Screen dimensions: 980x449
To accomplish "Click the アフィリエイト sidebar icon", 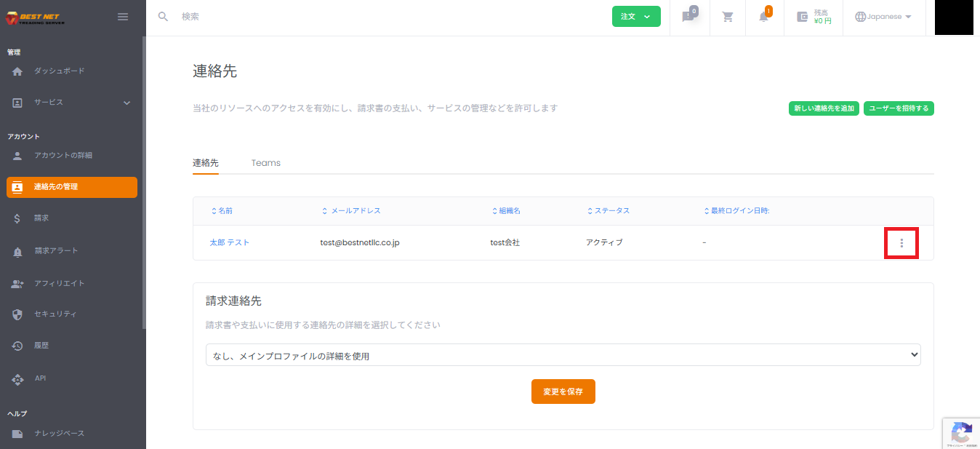I will pos(16,283).
